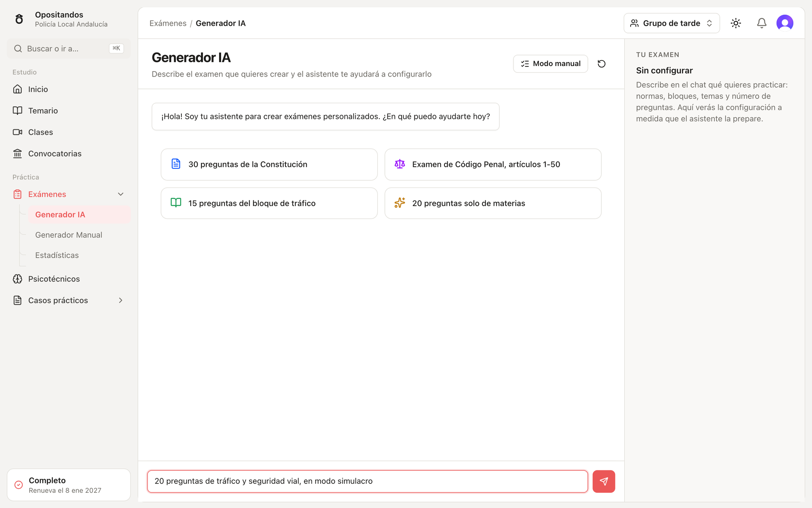Open Estadísticas in sidebar
The height and width of the screenshot is (508, 812).
pyautogui.click(x=80, y=255)
